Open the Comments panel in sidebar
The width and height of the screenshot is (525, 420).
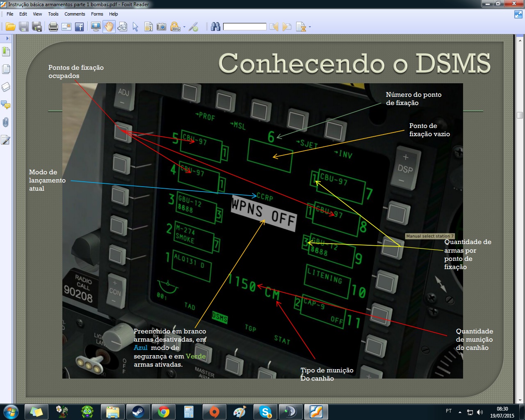click(6, 105)
